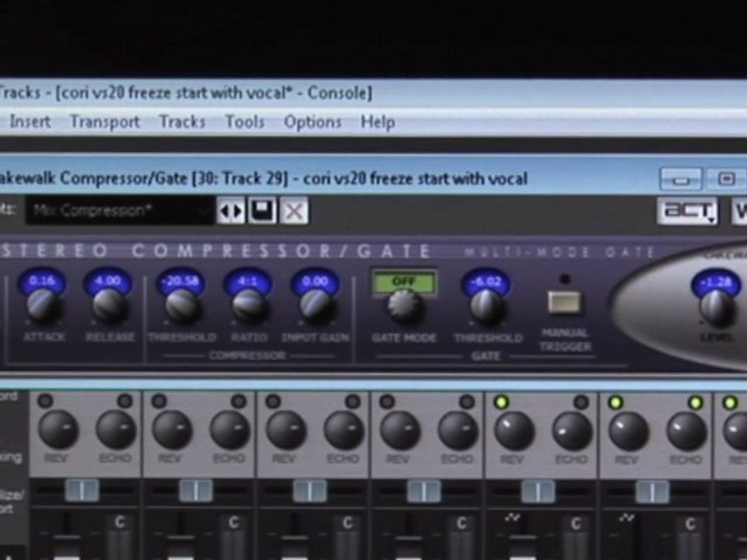The height and width of the screenshot is (560, 747).
Task: Click the compressor Release knob
Action: (109, 305)
